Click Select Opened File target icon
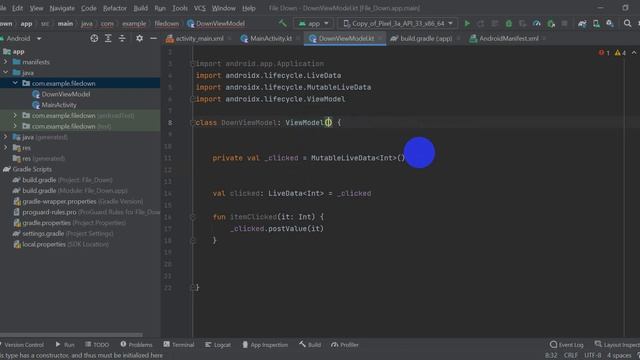 pos(94,38)
